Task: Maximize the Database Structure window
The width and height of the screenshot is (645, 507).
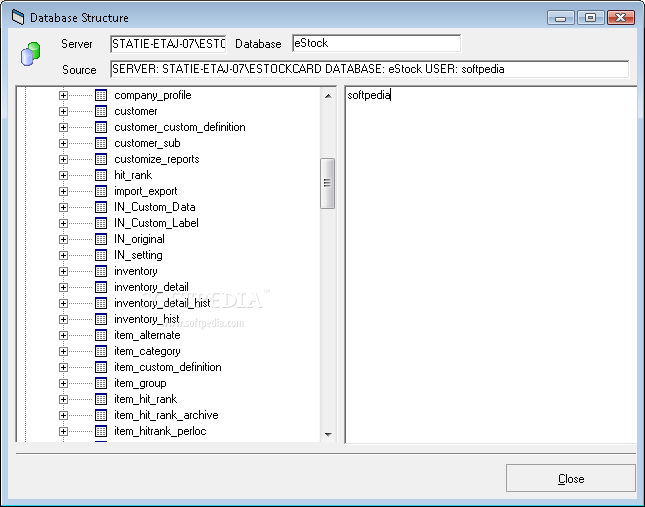Action: click(590, 18)
